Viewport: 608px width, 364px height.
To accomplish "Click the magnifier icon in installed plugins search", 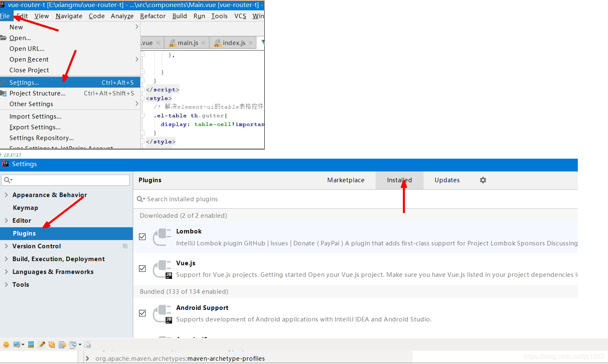I will tap(141, 199).
